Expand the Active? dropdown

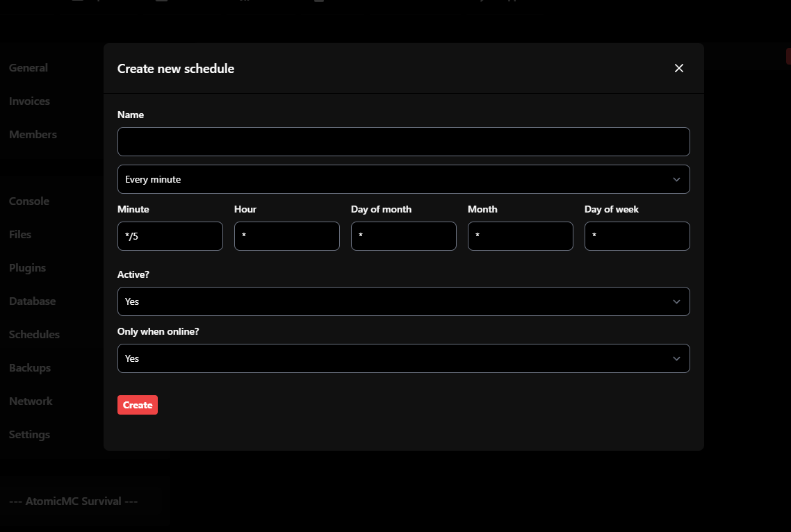click(403, 301)
